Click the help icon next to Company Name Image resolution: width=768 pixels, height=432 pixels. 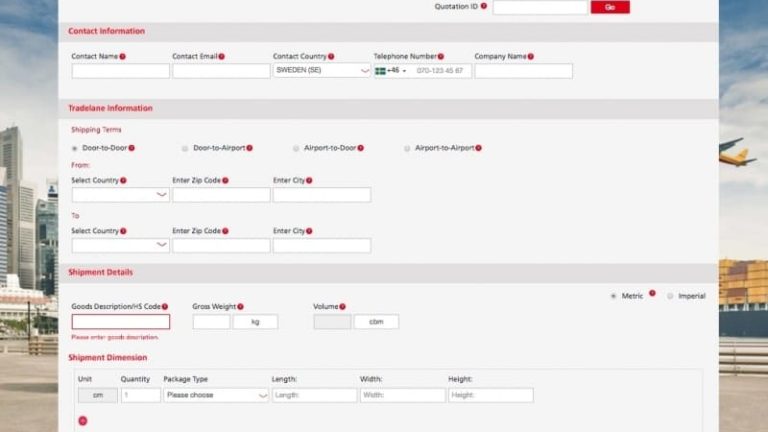[x=531, y=57]
